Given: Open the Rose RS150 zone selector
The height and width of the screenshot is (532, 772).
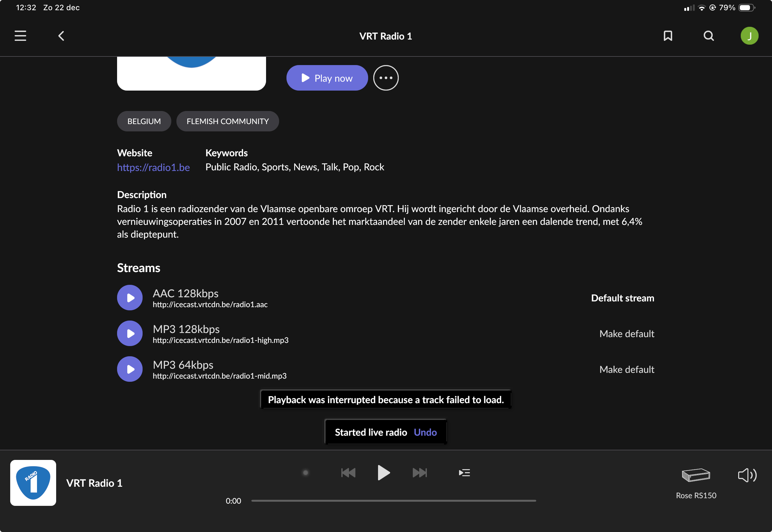Looking at the screenshot, I should [696, 483].
